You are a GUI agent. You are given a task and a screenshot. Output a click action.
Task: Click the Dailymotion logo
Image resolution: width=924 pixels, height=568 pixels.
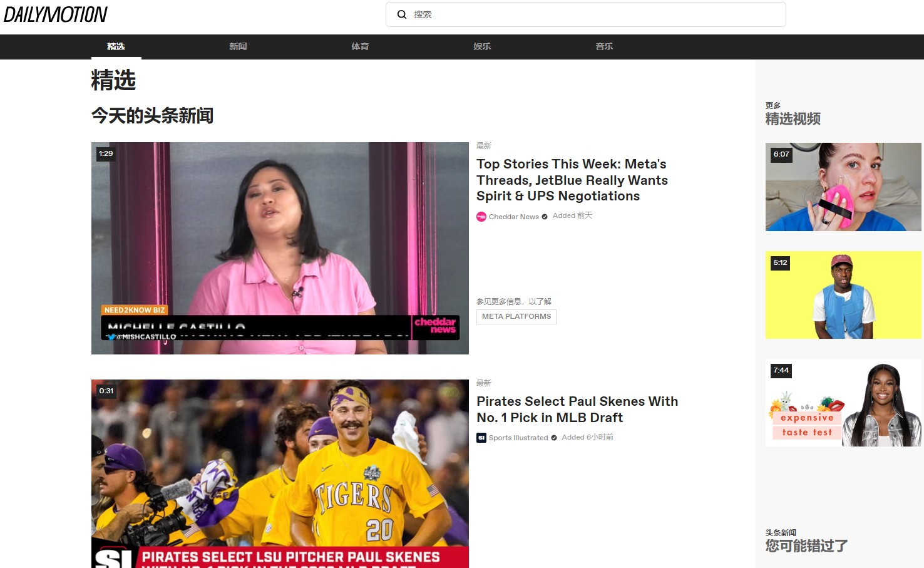[56, 14]
